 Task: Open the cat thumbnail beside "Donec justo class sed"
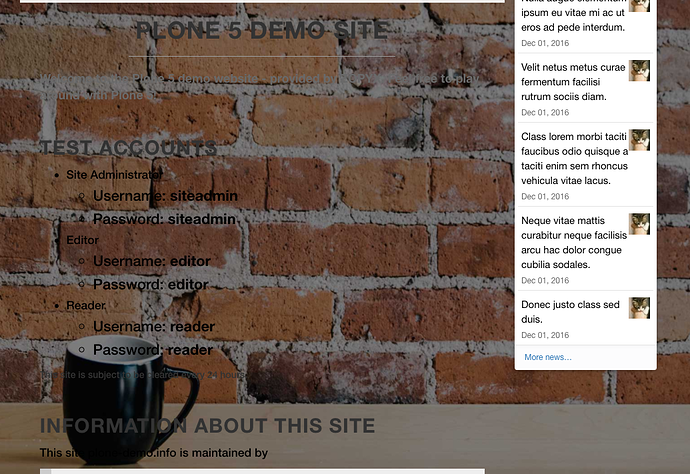point(639,308)
